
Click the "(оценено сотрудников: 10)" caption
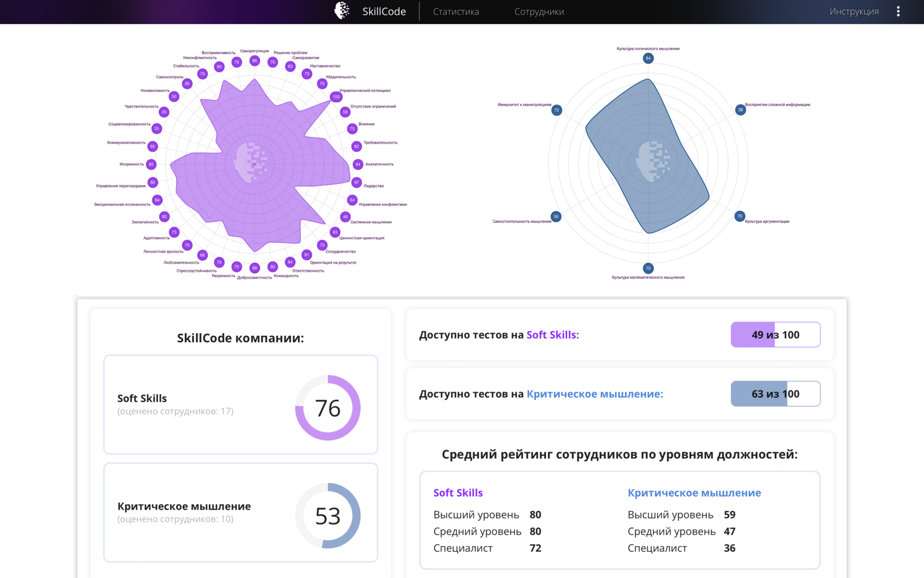(x=175, y=519)
